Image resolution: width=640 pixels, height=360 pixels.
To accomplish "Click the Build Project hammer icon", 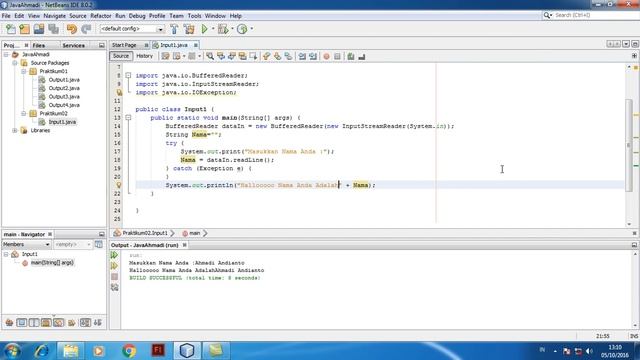I will coord(174,29).
